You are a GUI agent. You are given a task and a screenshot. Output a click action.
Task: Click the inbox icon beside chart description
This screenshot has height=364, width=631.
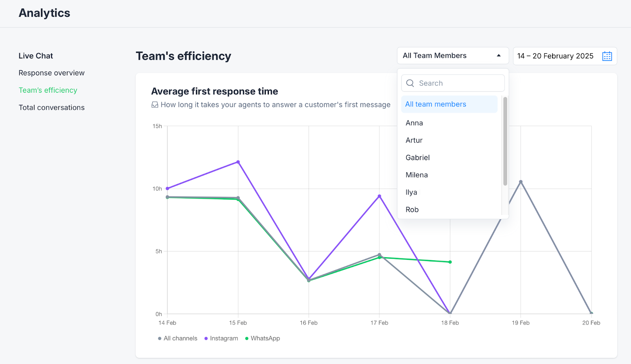[x=155, y=105]
